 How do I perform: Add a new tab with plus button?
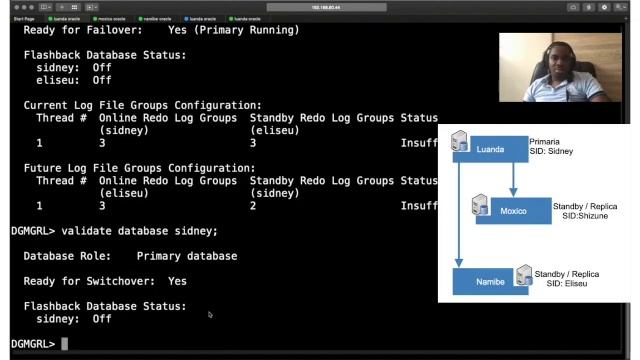tap(626, 18)
